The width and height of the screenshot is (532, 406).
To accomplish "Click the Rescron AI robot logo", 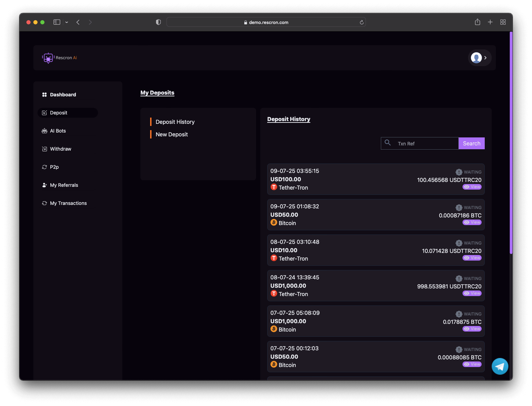I will pyautogui.click(x=48, y=58).
